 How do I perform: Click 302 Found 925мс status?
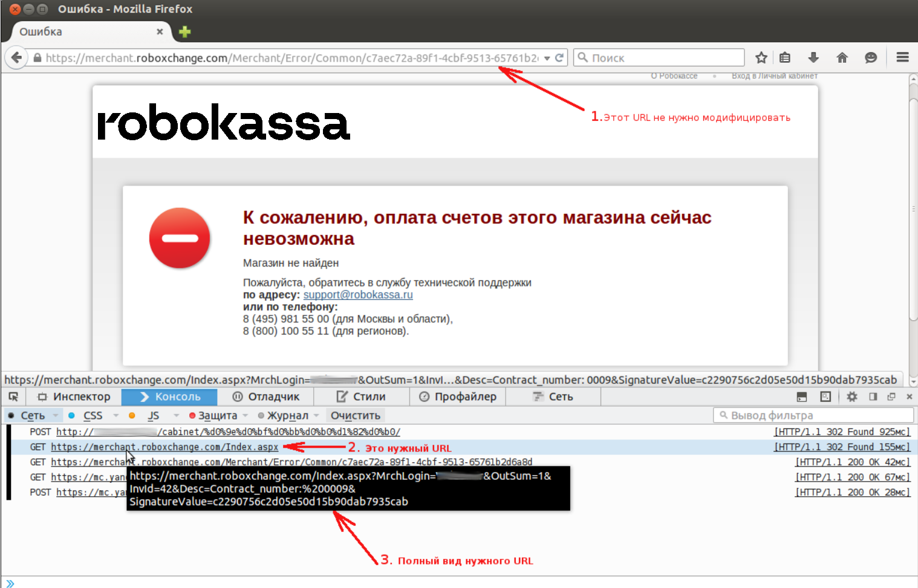pos(842,431)
